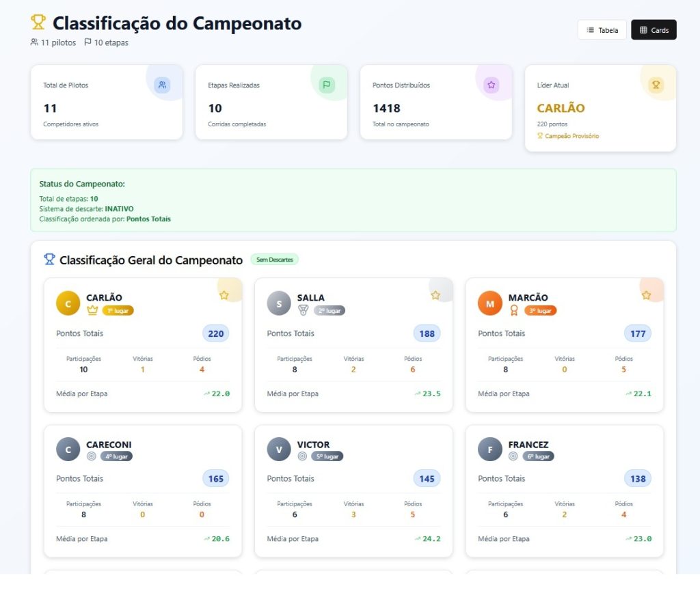700x593 pixels.
Task: Click the Sem Descartes badge
Action: tap(275, 260)
